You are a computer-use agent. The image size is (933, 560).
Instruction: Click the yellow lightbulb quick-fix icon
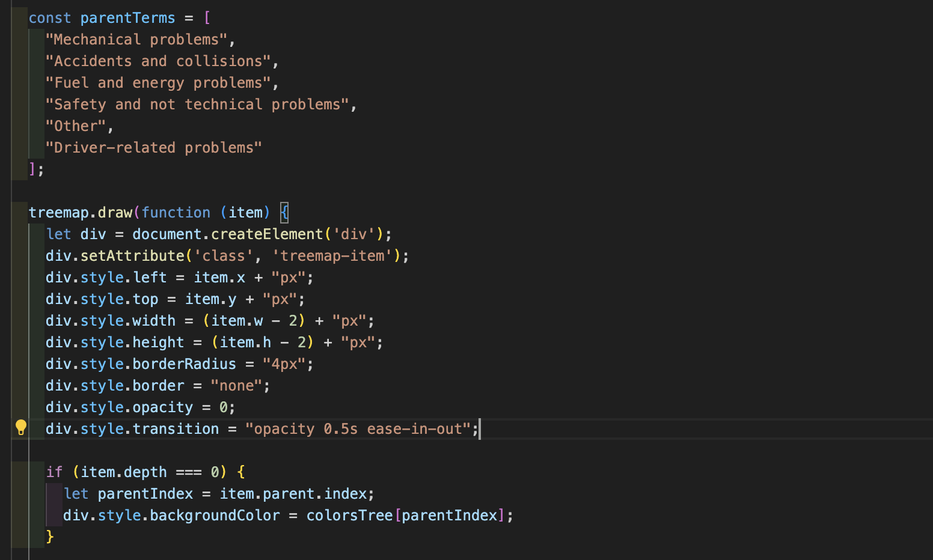click(21, 427)
